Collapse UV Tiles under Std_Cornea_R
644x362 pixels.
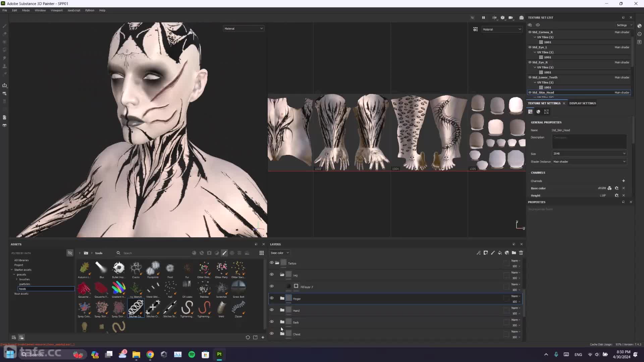(535, 37)
